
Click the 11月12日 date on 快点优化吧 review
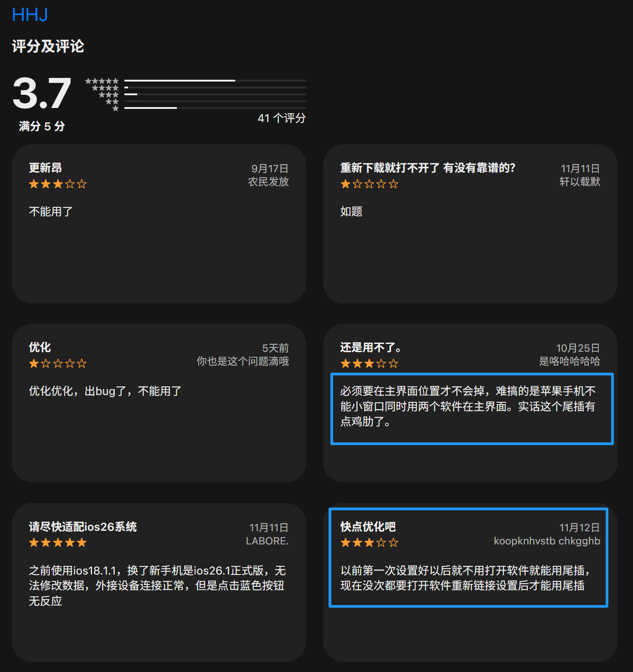pos(580,527)
